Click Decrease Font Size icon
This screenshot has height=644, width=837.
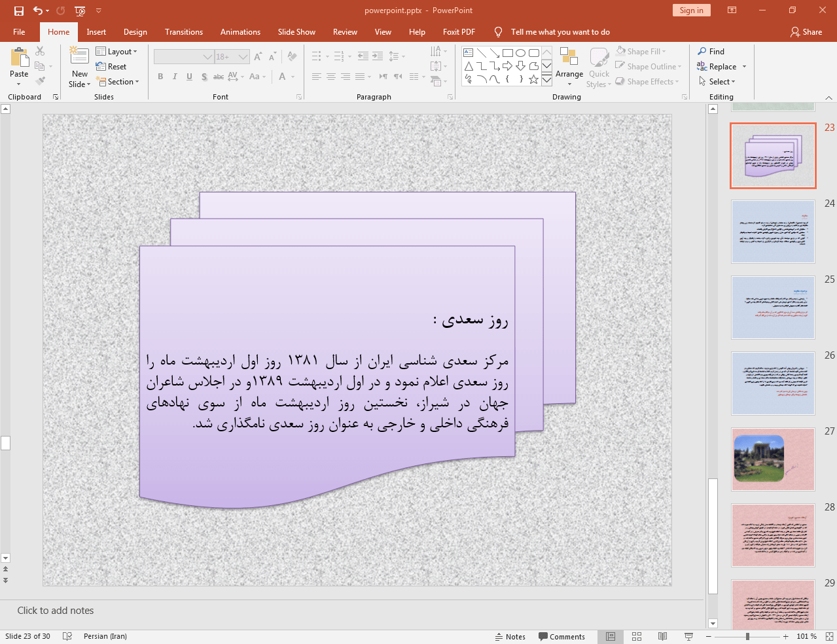click(272, 57)
